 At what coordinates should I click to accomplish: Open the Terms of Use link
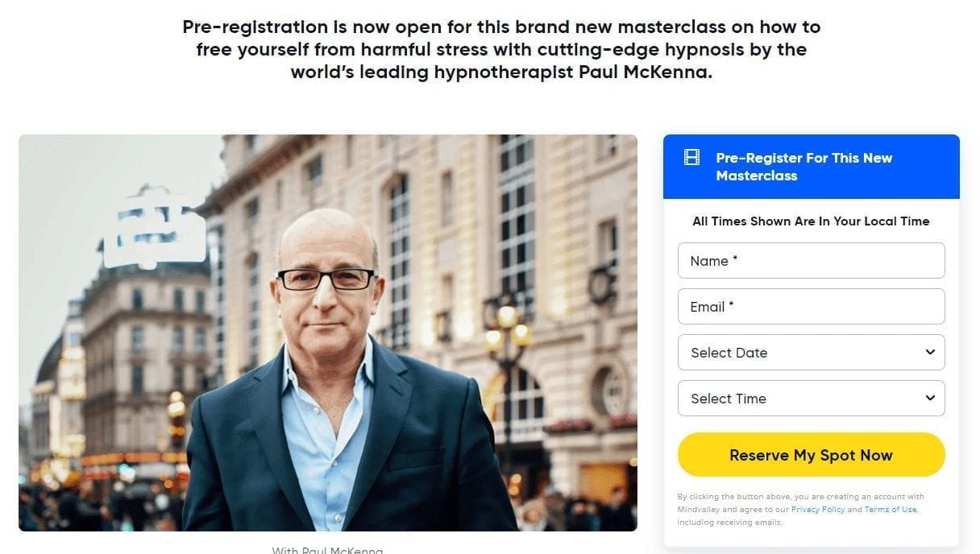pos(891,510)
